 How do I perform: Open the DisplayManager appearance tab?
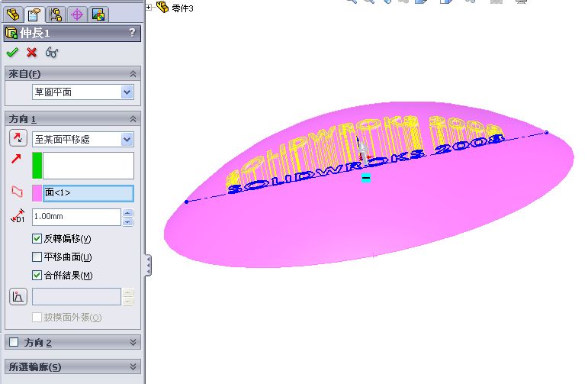[98, 15]
